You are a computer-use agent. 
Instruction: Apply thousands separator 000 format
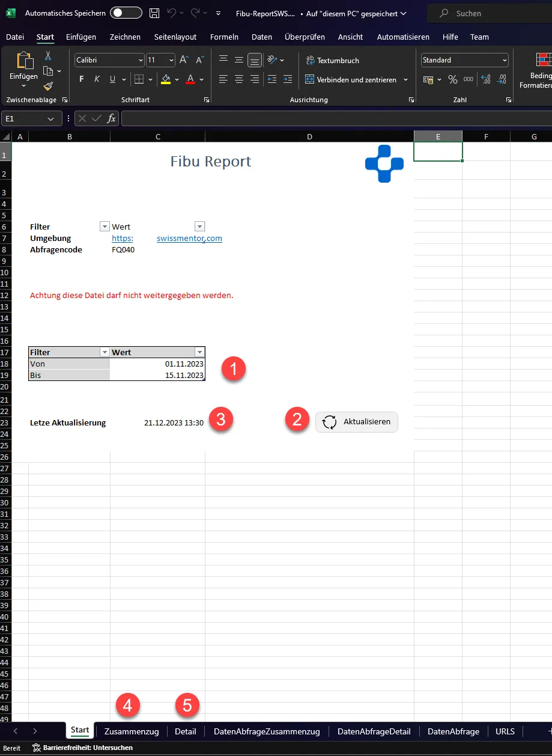coord(469,80)
